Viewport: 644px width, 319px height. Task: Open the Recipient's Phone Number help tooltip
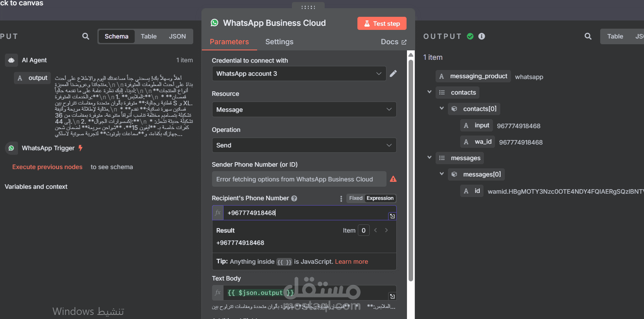point(294,198)
